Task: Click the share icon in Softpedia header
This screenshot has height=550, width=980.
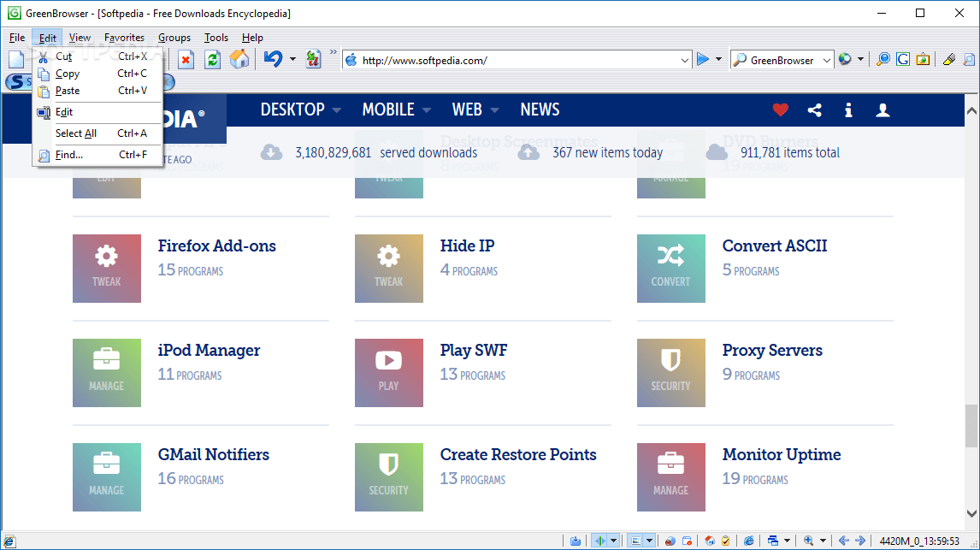Action: click(x=814, y=110)
